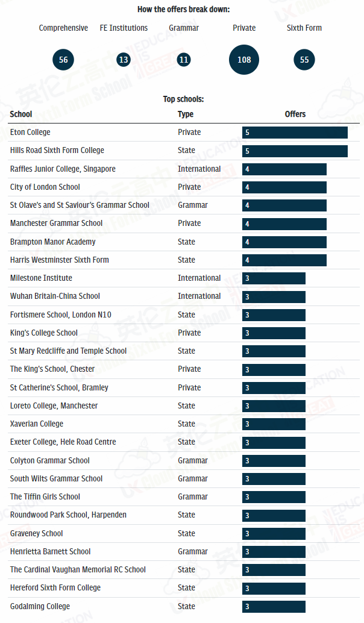Viewport: 364px width, 623px height.
Task: Click the Private circle showing 108
Action: pyautogui.click(x=244, y=60)
